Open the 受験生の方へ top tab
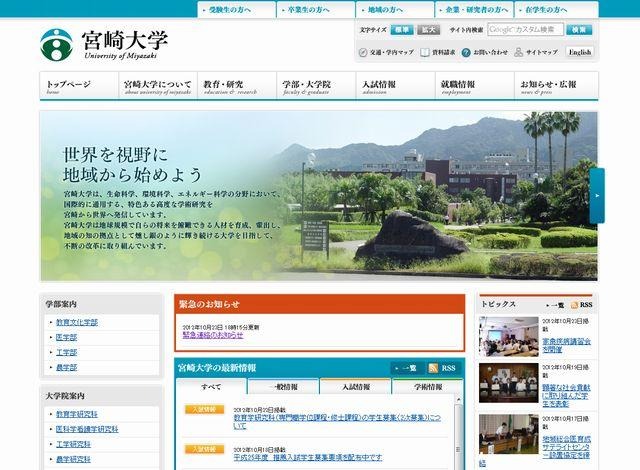Screen dimensions: 640x470 tap(236, 10)
